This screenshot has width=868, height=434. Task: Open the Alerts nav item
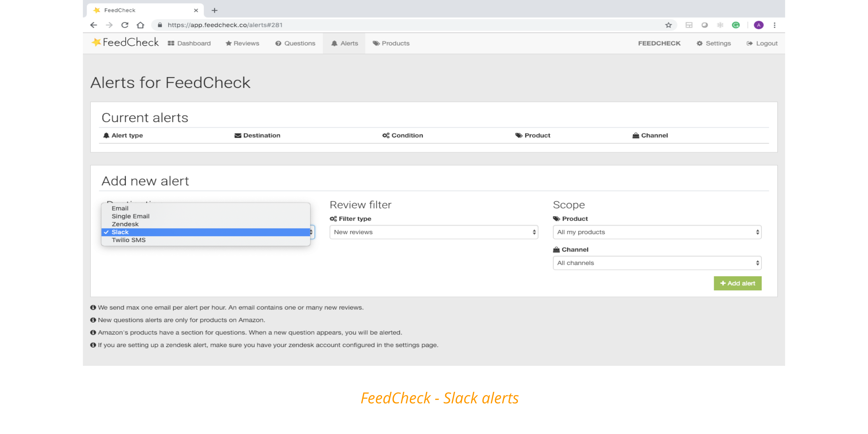[344, 43]
